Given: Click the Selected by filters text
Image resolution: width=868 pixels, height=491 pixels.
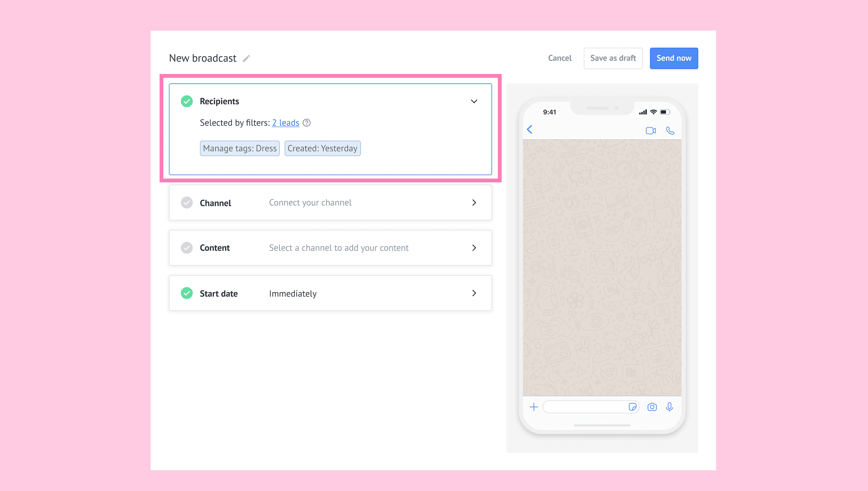Looking at the screenshot, I should 235,123.
